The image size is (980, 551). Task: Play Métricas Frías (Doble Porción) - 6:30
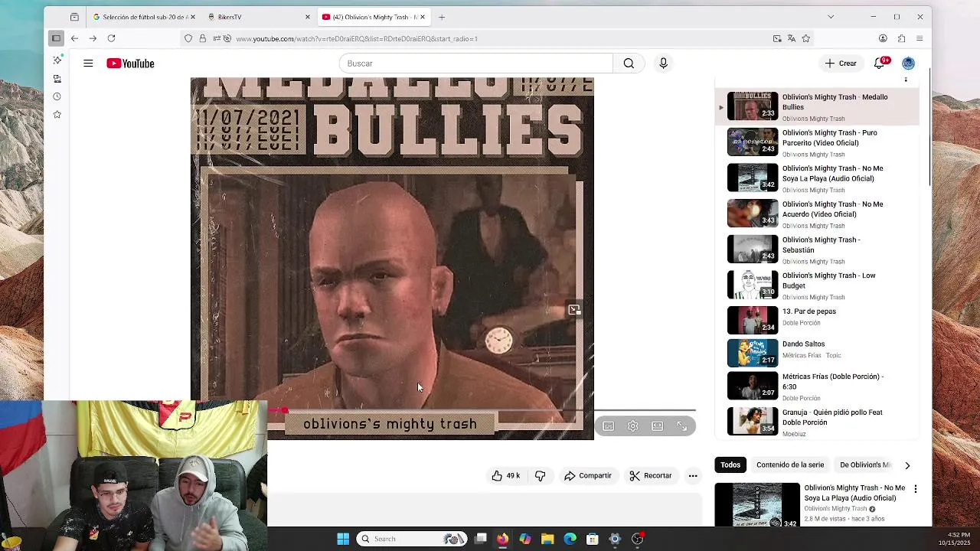click(818, 386)
